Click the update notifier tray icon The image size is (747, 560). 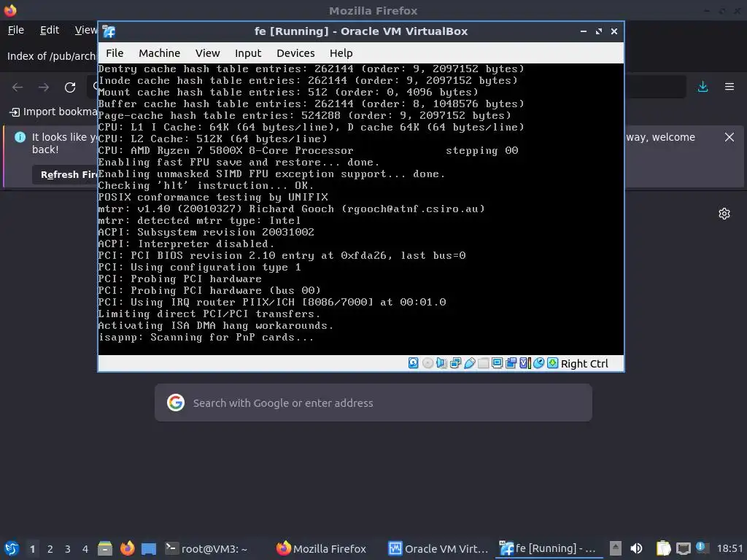coord(702,548)
